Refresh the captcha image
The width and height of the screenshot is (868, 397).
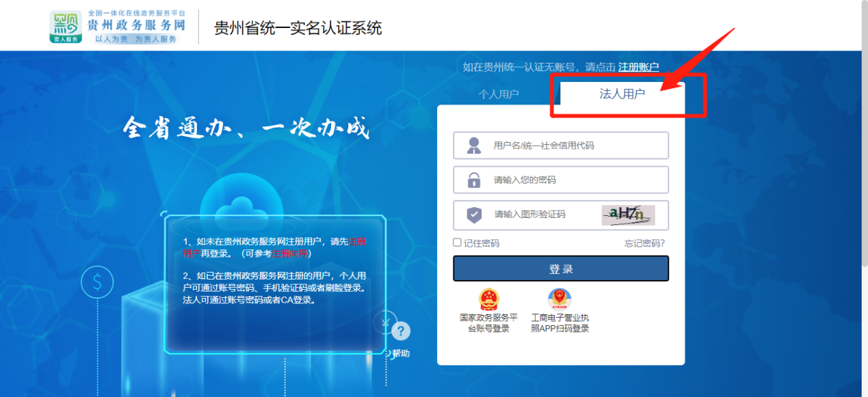click(628, 215)
